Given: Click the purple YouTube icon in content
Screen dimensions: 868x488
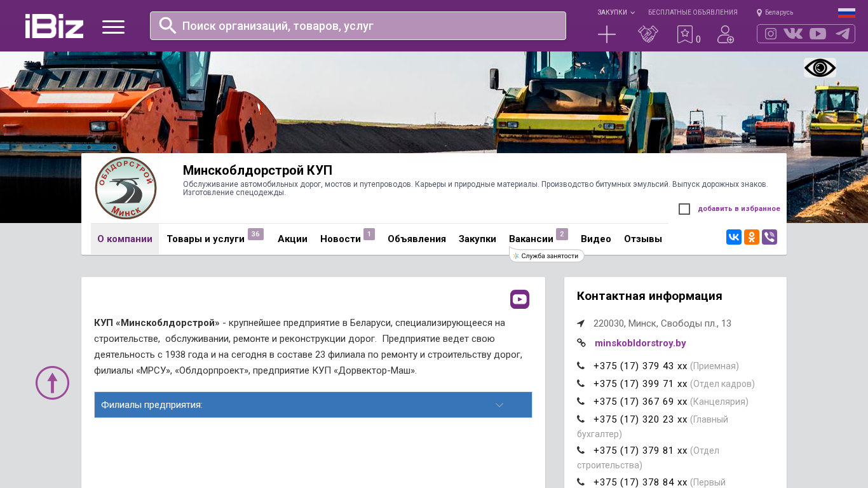Looking at the screenshot, I should pos(520,299).
